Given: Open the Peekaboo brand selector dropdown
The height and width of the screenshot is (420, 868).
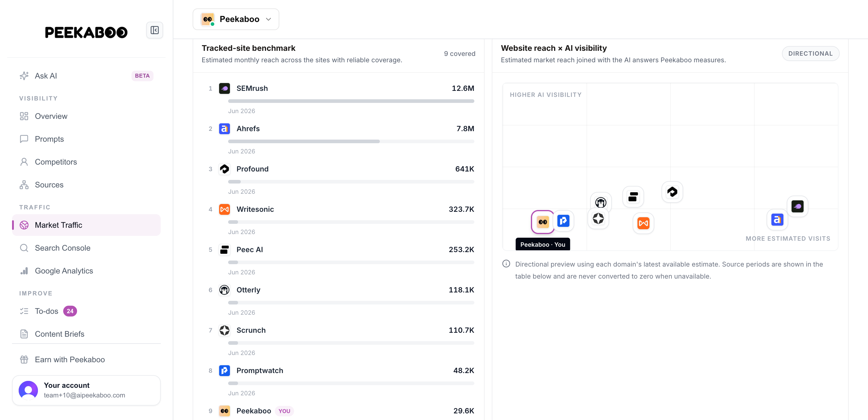Looking at the screenshot, I should point(236,19).
